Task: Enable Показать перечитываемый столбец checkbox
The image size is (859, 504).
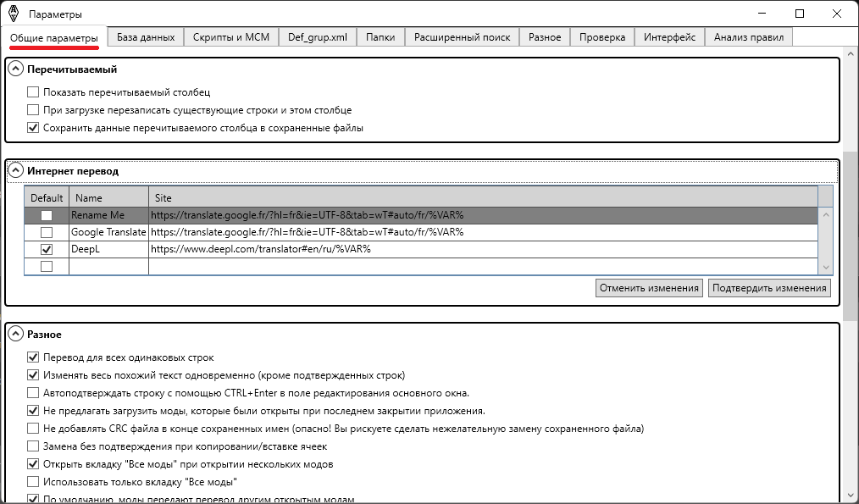Action: tap(33, 92)
